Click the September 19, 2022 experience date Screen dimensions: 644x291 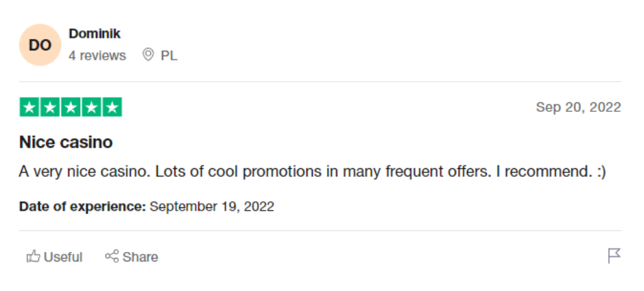212,207
